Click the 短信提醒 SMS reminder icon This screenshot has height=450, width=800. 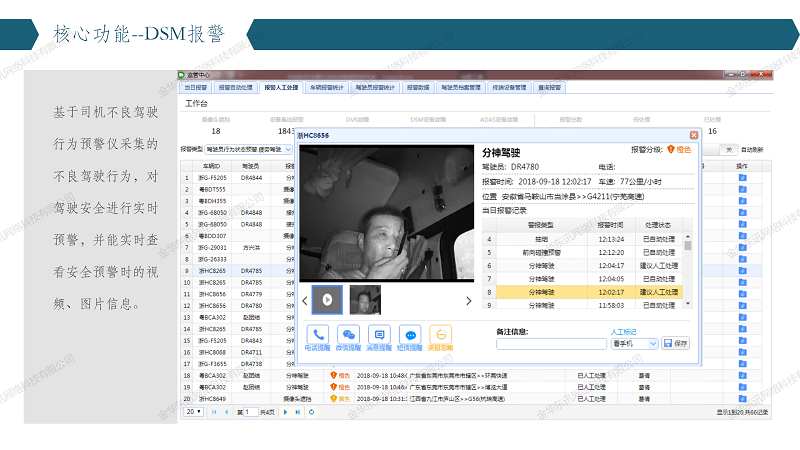point(409,336)
